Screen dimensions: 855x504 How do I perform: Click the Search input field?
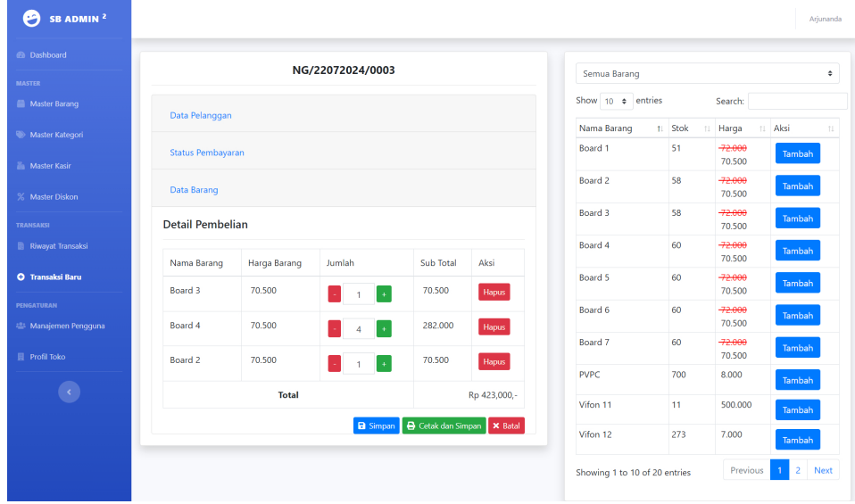[797, 102]
